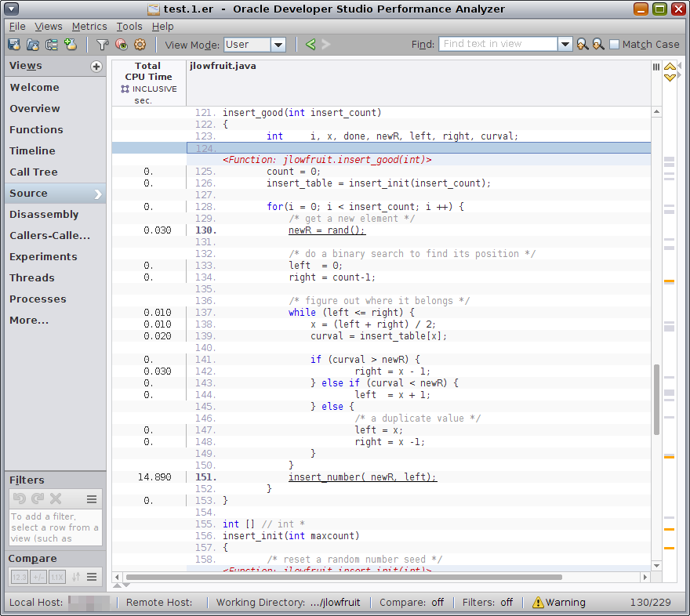Enable the Match Case checkbox
The height and width of the screenshot is (616, 690).
pyautogui.click(x=614, y=45)
